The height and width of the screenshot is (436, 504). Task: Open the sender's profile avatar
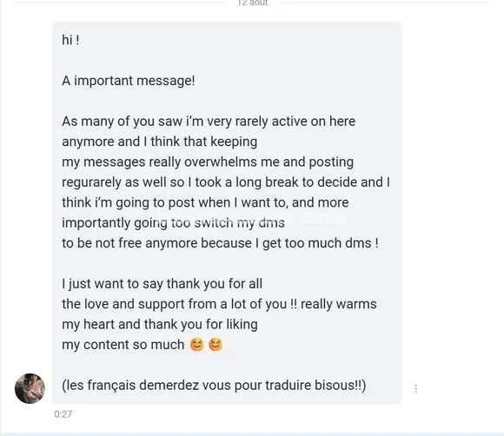pos(30,388)
